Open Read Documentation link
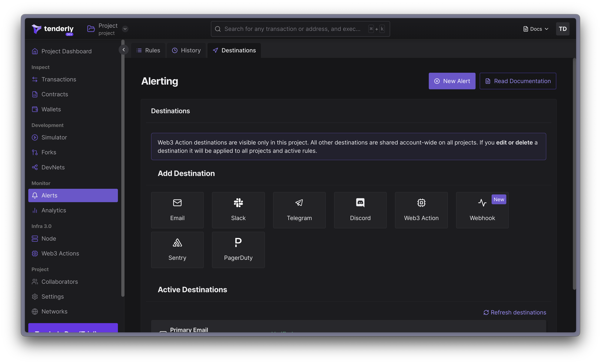 [518, 81]
